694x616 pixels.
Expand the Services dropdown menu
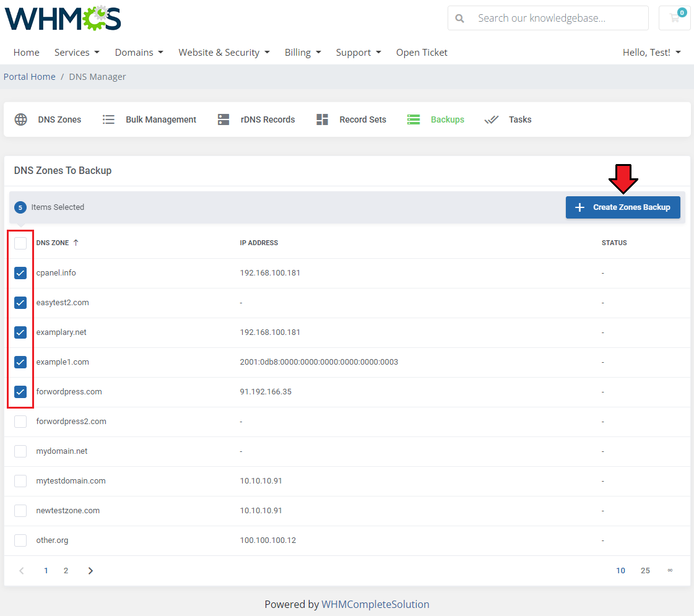point(77,52)
